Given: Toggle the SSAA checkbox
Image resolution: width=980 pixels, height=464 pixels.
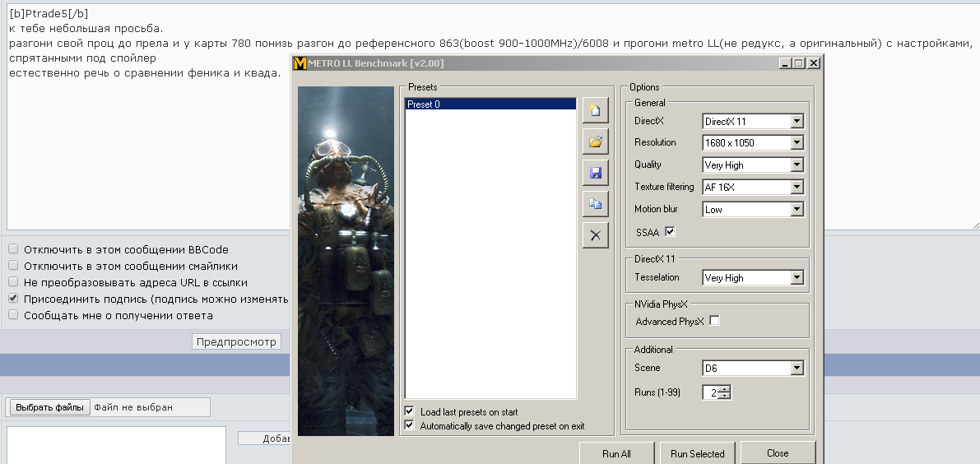Looking at the screenshot, I should [x=670, y=232].
